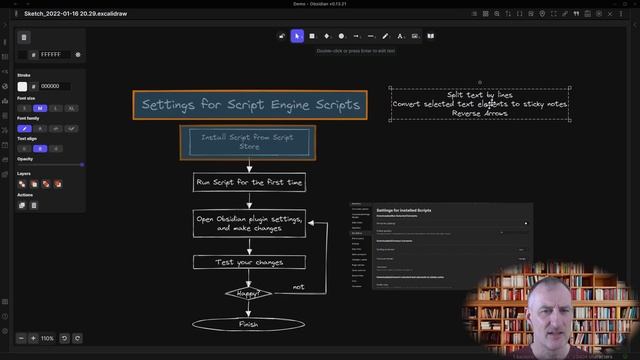
Task: Choose the fourth font family option
Action: point(71,129)
